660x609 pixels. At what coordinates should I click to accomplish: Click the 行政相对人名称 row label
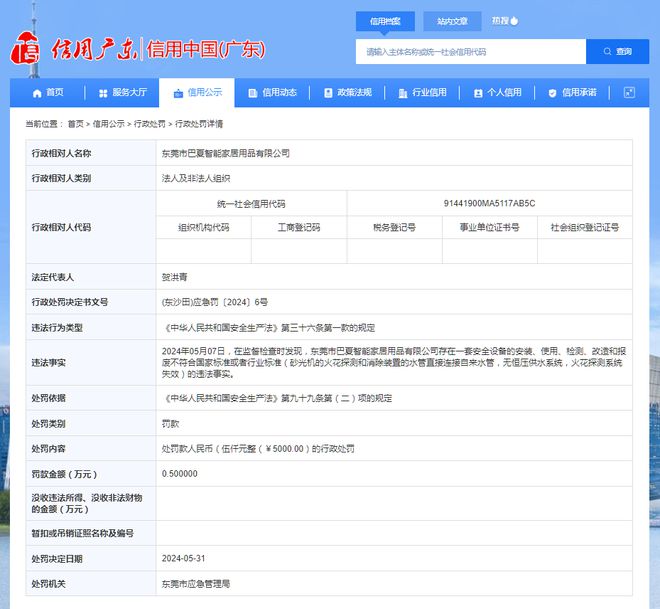click(61, 153)
